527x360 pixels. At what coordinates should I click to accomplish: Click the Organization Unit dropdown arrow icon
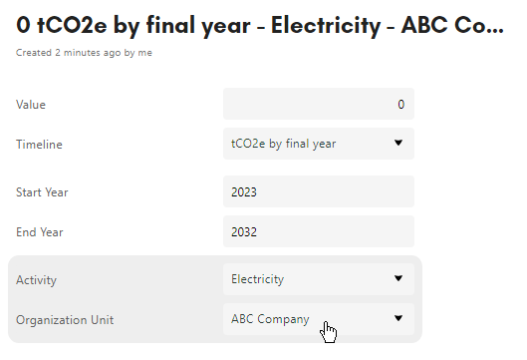pyautogui.click(x=398, y=318)
